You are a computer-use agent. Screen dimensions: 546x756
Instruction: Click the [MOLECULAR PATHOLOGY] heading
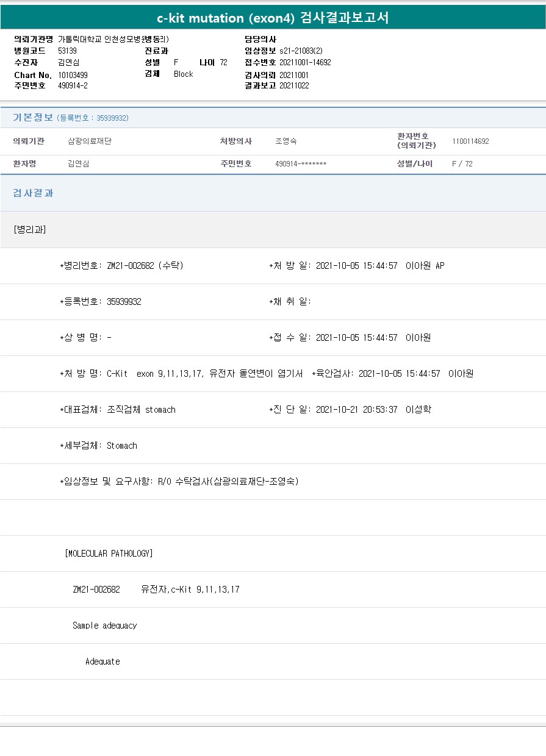(x=109, y=554)
